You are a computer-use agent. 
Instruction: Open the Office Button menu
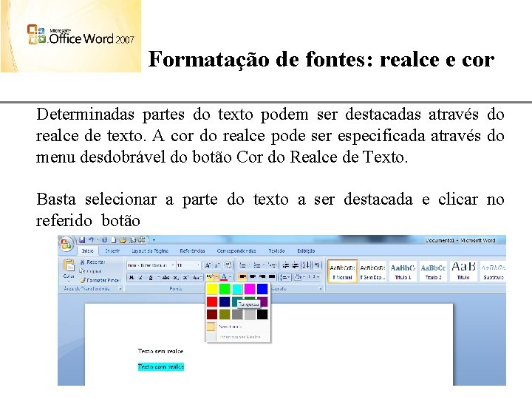tap(66, 244)
